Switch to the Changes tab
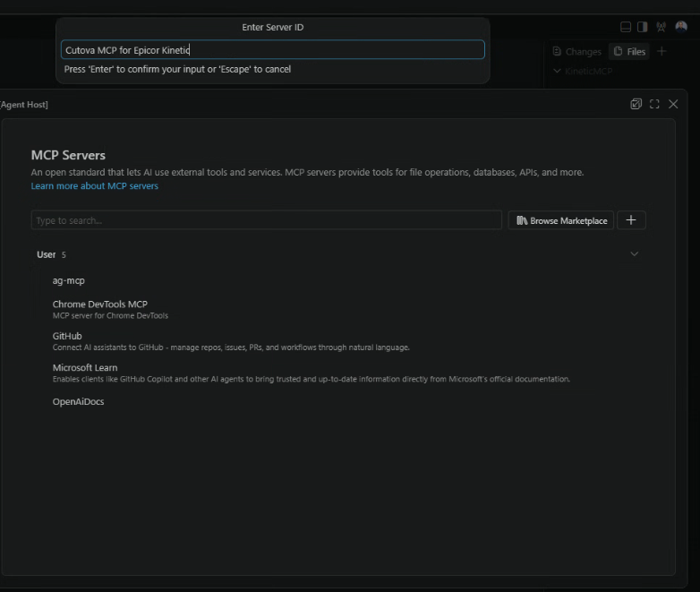 click(x=576, y=51)
